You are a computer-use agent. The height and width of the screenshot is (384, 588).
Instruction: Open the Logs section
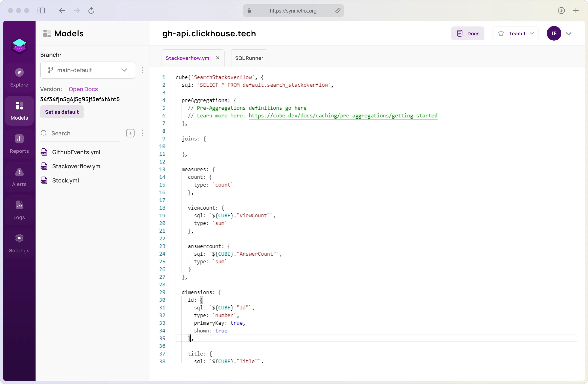click(x=19, y=210)
